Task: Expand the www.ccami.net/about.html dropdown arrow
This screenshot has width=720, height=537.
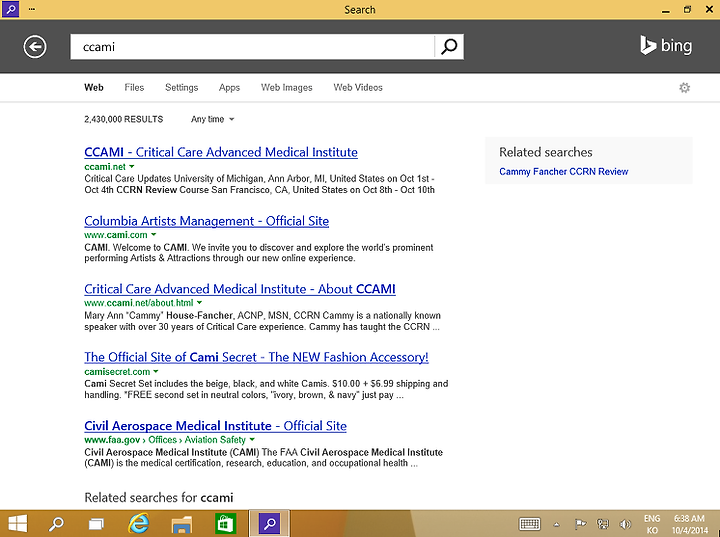Action: coord(199,303)
